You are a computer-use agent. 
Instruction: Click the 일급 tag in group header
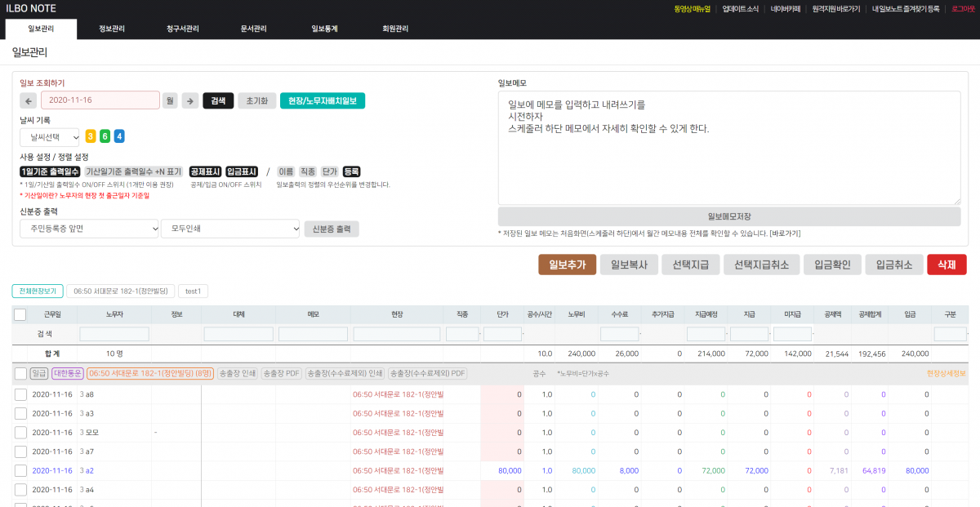tap(38, 373)
